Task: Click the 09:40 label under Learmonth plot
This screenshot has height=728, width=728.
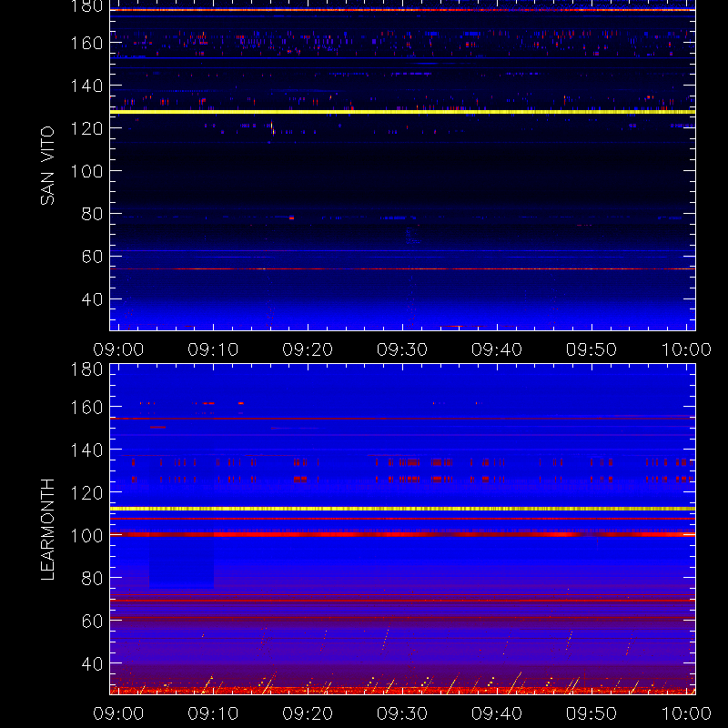Action: pyautogui.click(x=497, y=713)
